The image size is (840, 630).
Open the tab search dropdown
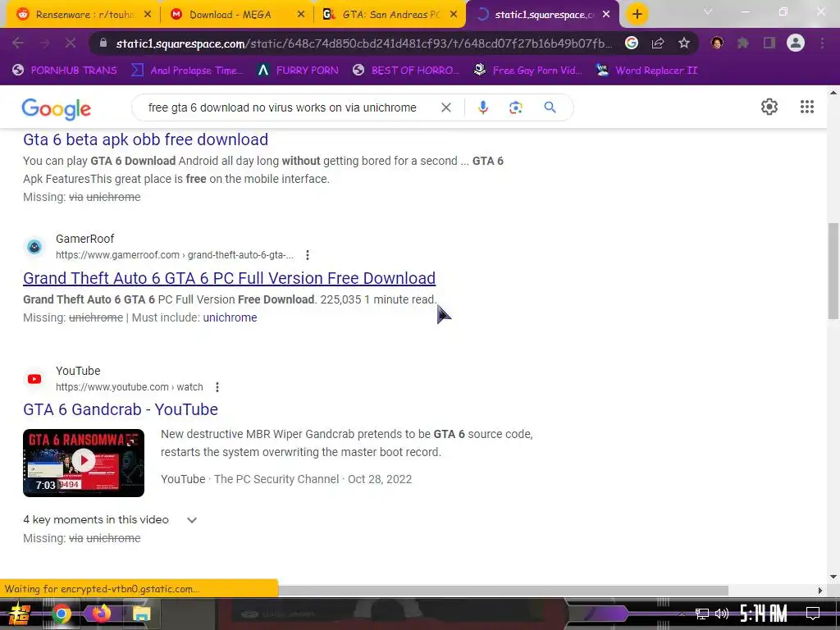click(708, 11)
